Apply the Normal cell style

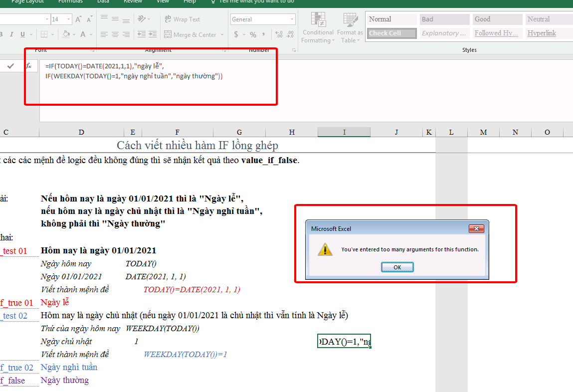point(391,19)
